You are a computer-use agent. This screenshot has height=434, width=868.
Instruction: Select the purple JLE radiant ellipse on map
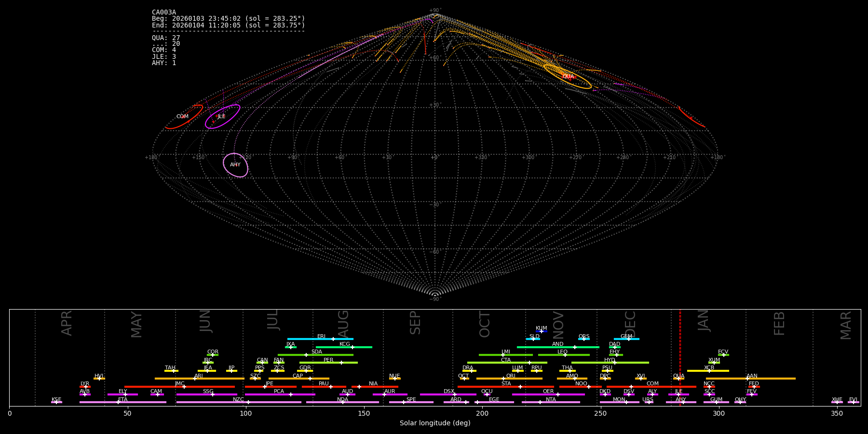pos(222,117)
